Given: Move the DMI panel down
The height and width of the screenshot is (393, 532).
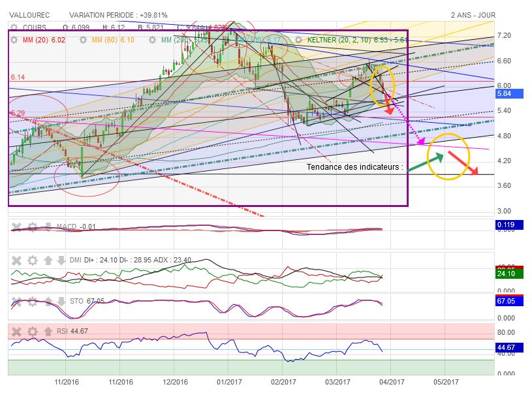Looking at the screenshot, I should pyautogui.click(x=61, y=260).
